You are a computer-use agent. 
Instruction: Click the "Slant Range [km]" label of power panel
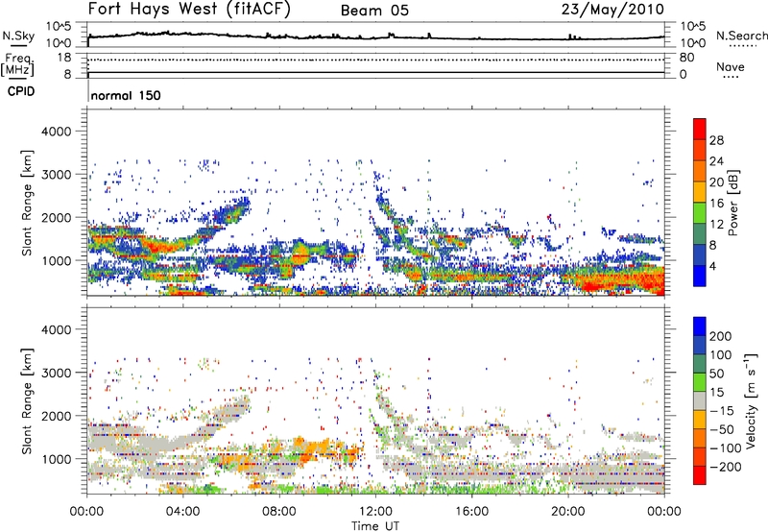click(x=27, y=204)
